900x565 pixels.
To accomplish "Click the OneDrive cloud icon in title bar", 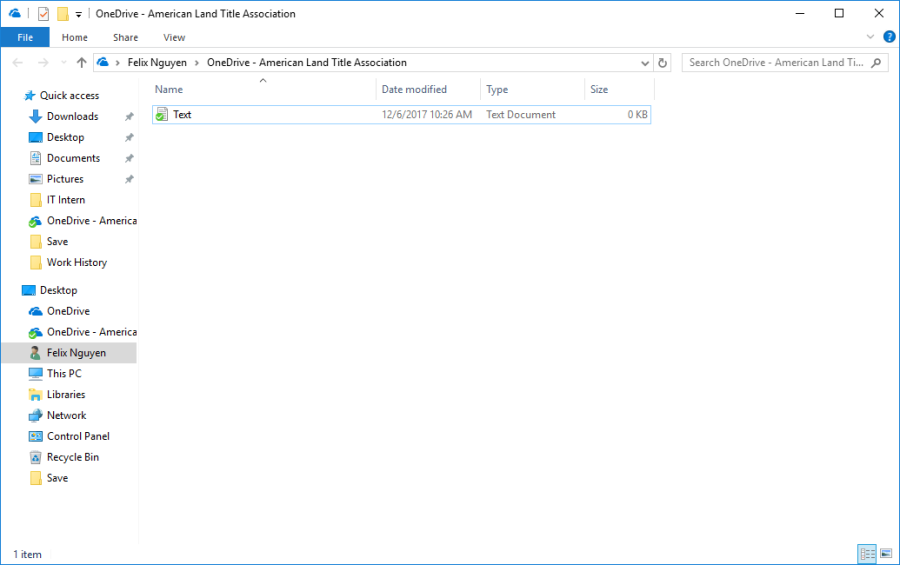I will click(x=15, y=13).
